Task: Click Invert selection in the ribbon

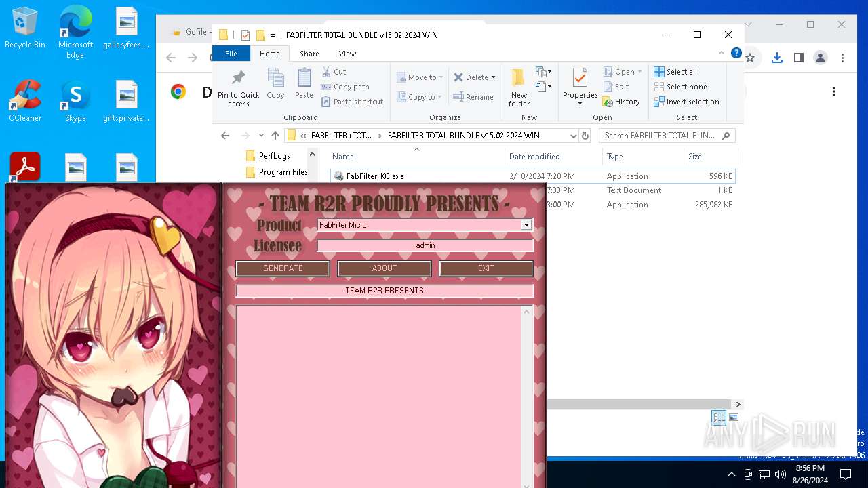Action: [x=686, y=102]
